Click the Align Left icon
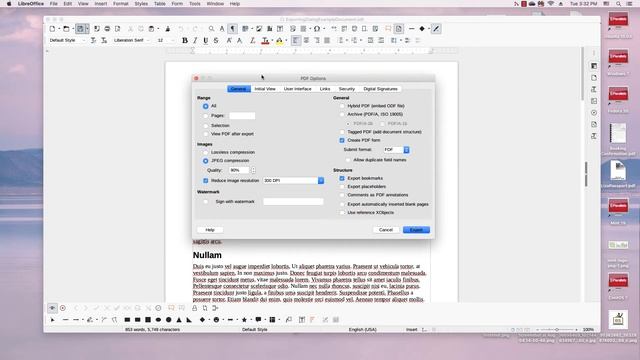640x360 pixels. click(x=296, y=40)
